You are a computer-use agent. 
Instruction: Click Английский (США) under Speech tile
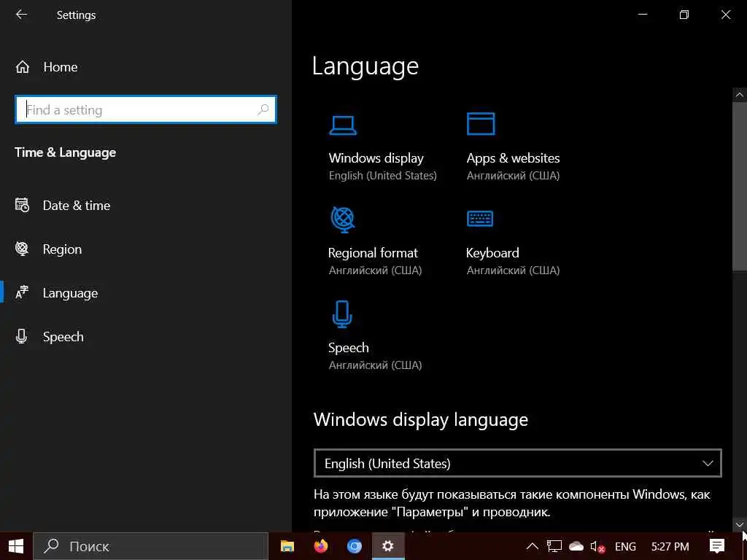[x=375, y=365]
